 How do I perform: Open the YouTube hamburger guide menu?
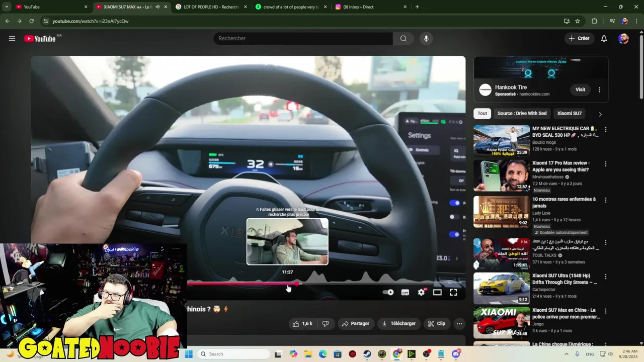coord(12,39)
